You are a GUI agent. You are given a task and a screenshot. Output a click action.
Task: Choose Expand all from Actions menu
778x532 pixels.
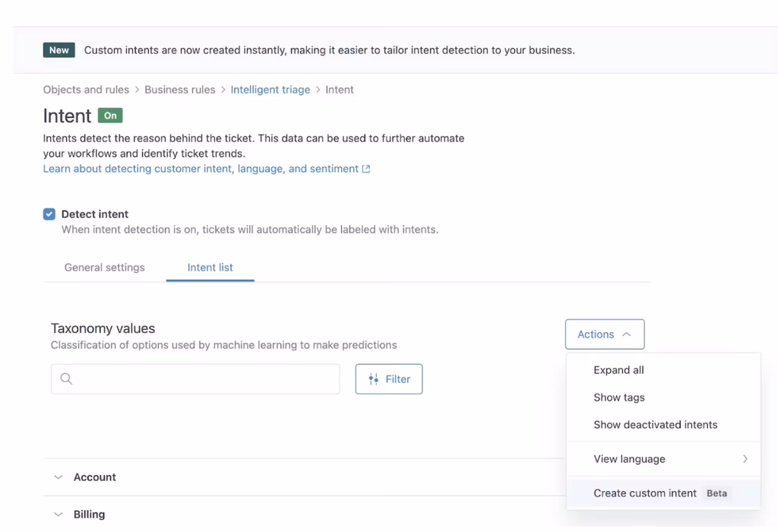point(663,369)
